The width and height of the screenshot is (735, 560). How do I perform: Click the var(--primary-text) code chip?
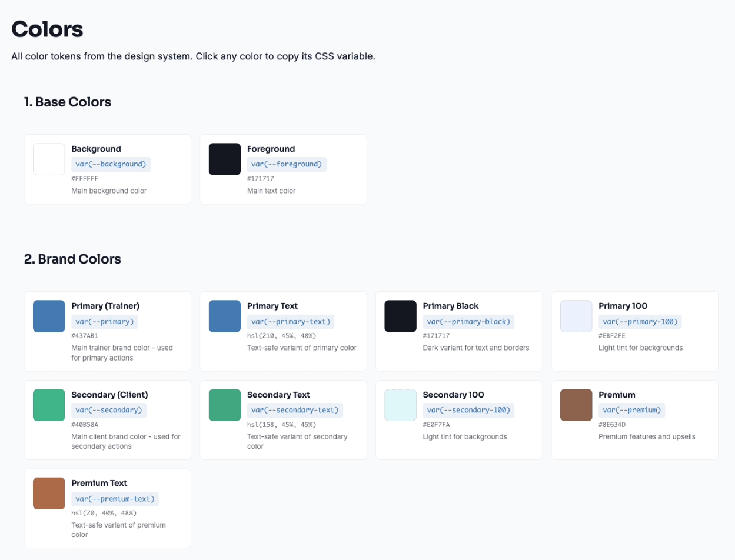click(291, 322)
